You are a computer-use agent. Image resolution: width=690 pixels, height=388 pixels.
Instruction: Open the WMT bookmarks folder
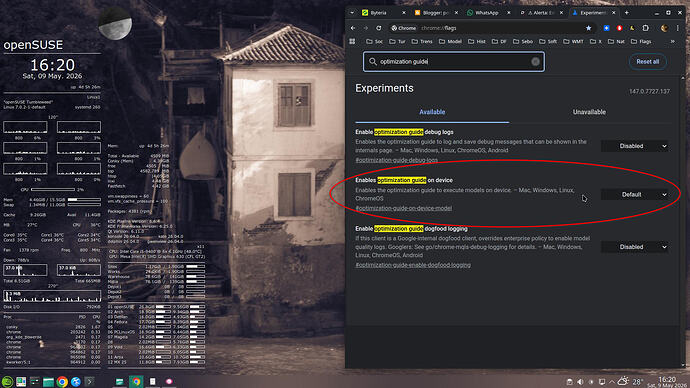[x=573, y=41]
